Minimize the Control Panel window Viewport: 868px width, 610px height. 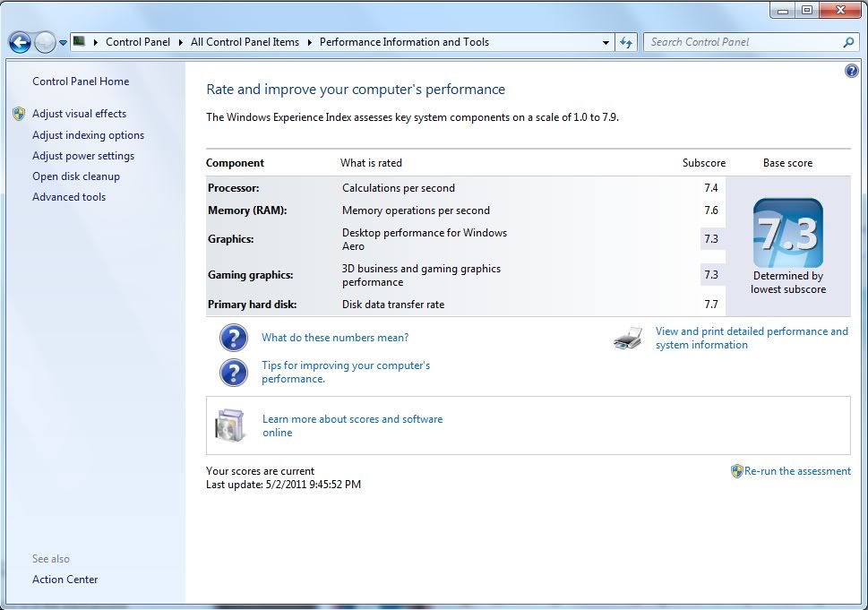783,11
